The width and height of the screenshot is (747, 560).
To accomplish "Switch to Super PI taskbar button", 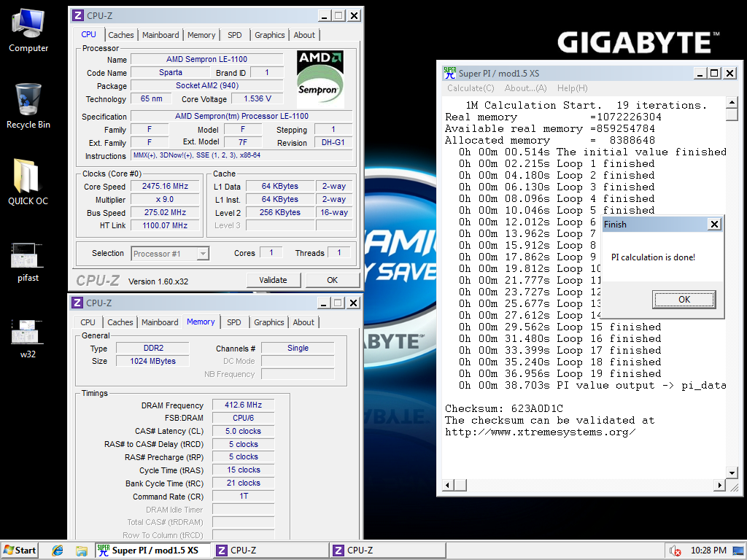I will 153,551.
